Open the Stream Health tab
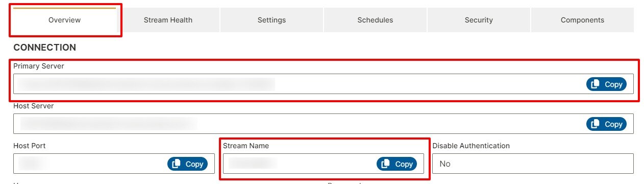644x184 pixels. 168,20
